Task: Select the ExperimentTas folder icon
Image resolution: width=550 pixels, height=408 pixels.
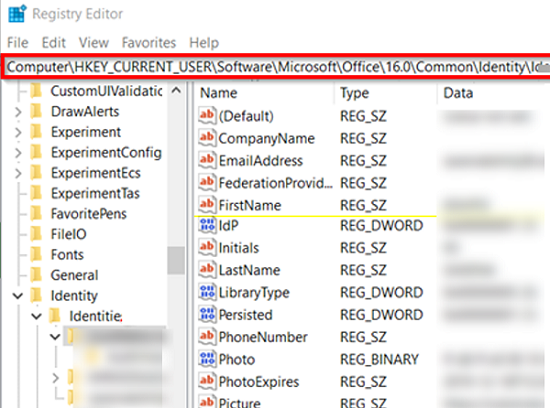Action: click(x=36, y=193)
